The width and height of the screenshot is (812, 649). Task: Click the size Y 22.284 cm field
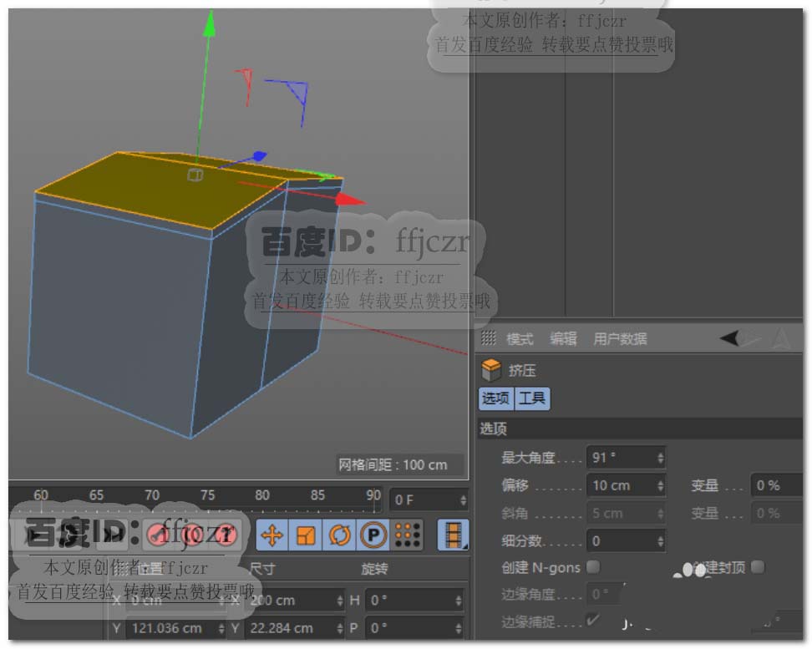click(295, 628)
